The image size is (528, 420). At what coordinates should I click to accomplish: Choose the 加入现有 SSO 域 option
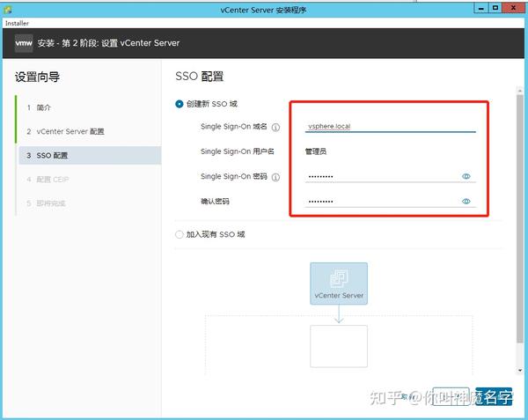click(180, 234)
